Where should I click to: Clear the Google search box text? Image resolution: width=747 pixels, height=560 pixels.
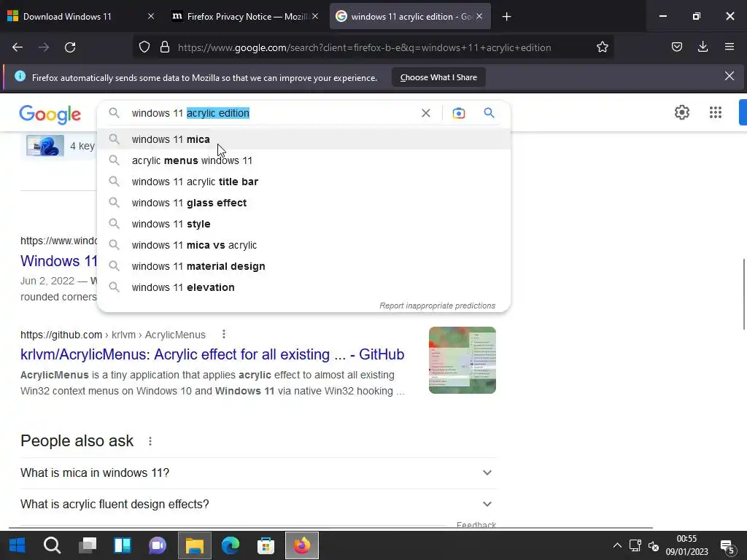426,113
